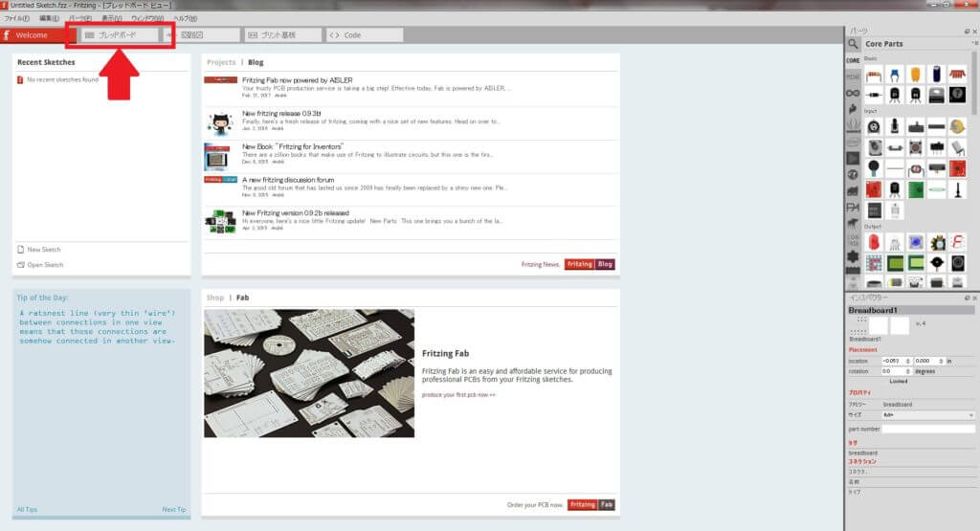Click the location X value field
This screenshot has width=980, height=531.
(x=896, y=361)
